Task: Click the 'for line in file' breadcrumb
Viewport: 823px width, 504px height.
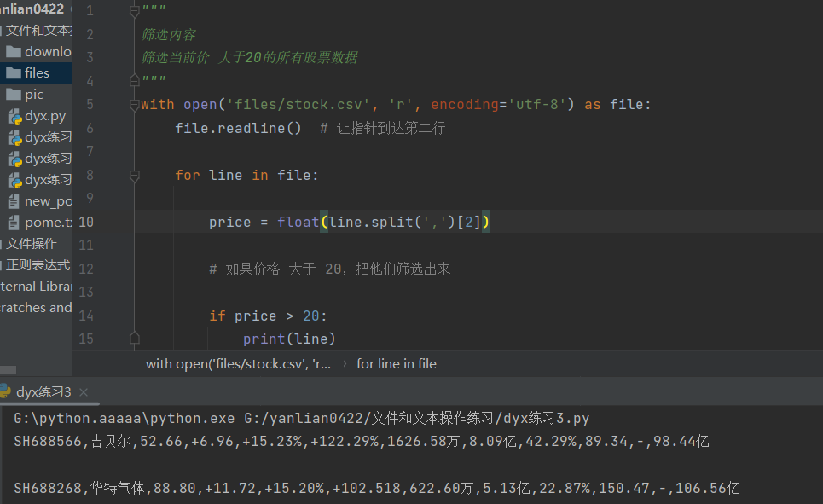Action: 397,364
